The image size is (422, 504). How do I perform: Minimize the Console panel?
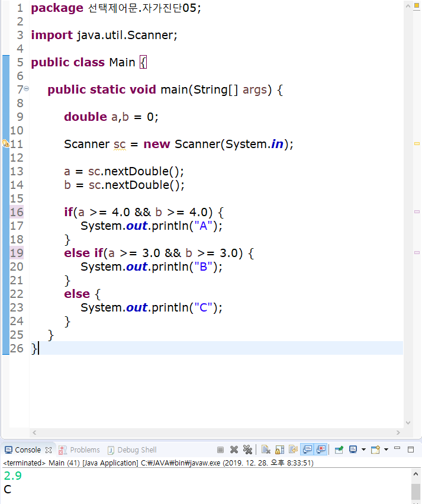click(x=397, y=448)
